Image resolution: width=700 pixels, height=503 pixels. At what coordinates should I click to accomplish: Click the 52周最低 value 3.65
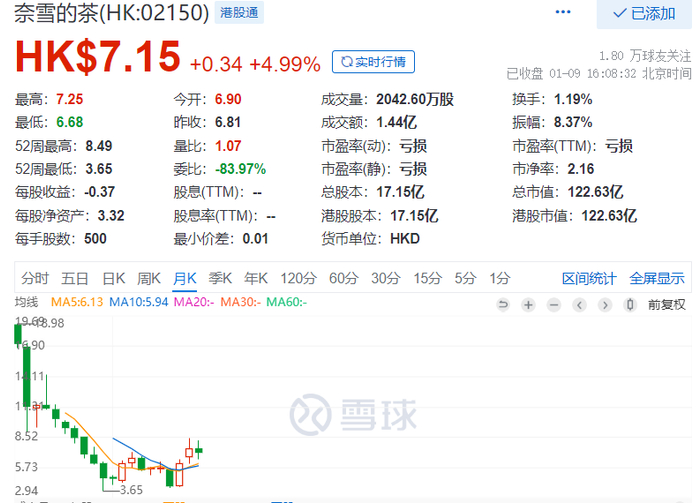[x=99, y=169]
